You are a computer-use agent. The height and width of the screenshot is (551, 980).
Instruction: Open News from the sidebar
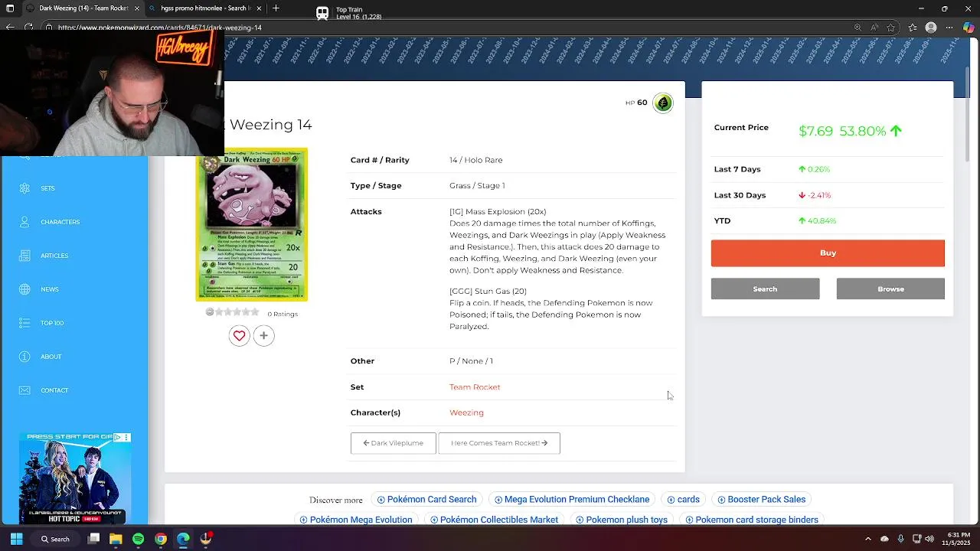49,289
